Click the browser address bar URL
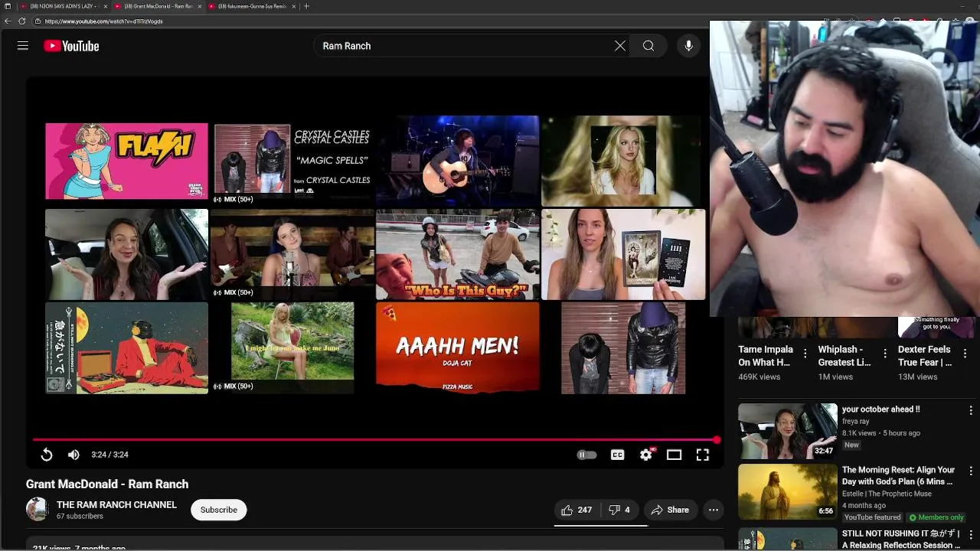 click(x=103, y=21)
